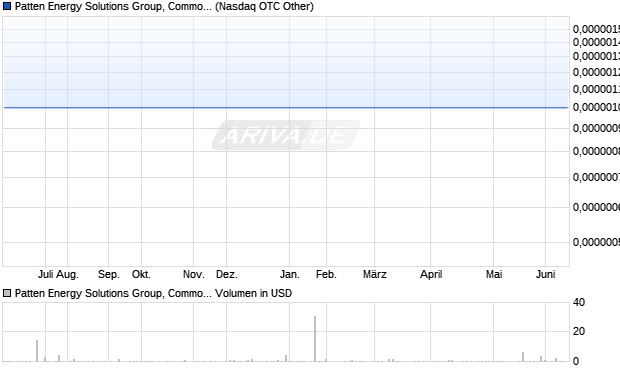Screen dimensions: 620x371
Task: Click the blue price legend square
Action: [7, 6]
